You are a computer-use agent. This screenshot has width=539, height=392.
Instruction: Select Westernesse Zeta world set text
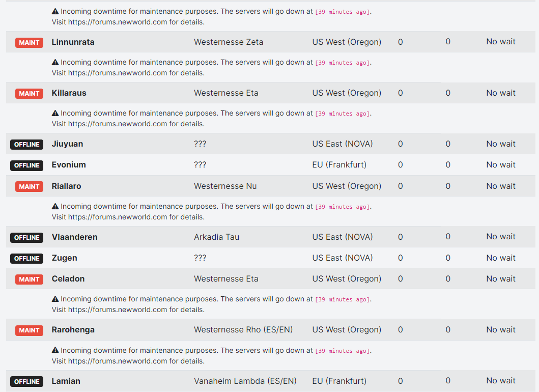[x=229, y=42]
